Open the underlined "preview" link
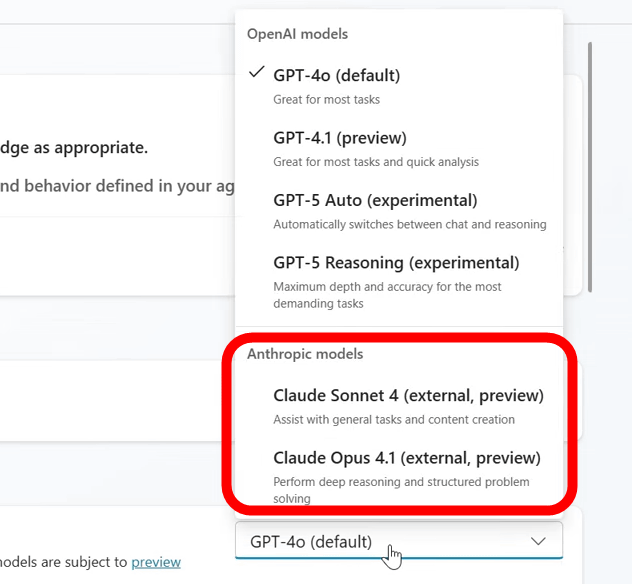Screen dimensions: 632x584 (156, 562)
